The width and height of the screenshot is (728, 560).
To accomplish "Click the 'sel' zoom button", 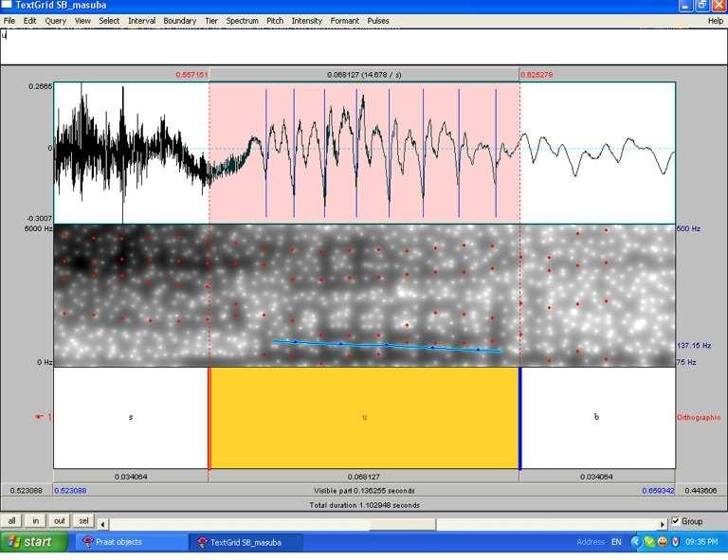I will (83, 520).
